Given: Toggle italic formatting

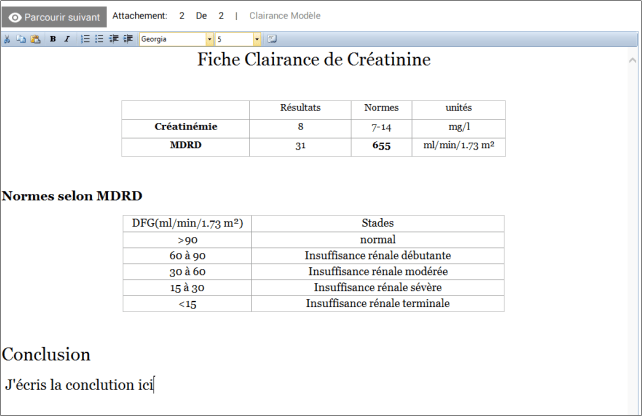Looking at the screenshot, I should point(67,39).
